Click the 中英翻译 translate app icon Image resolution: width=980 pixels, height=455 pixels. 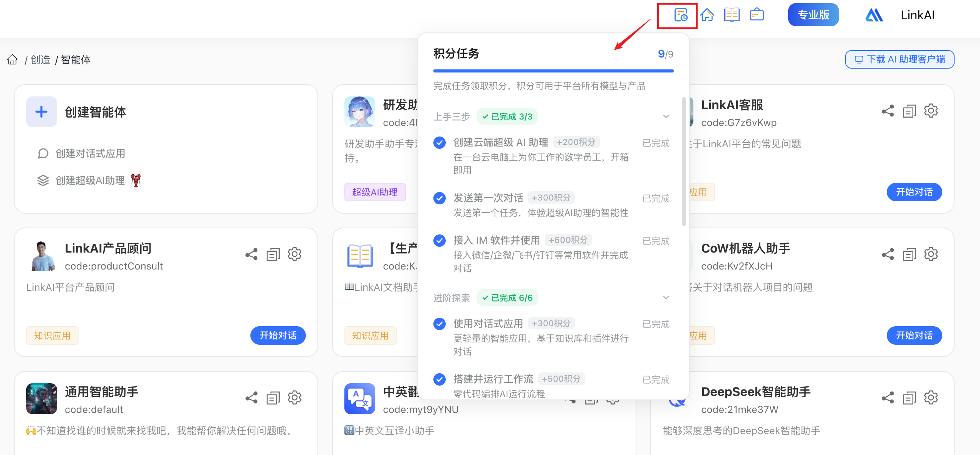tap(360, 399)
